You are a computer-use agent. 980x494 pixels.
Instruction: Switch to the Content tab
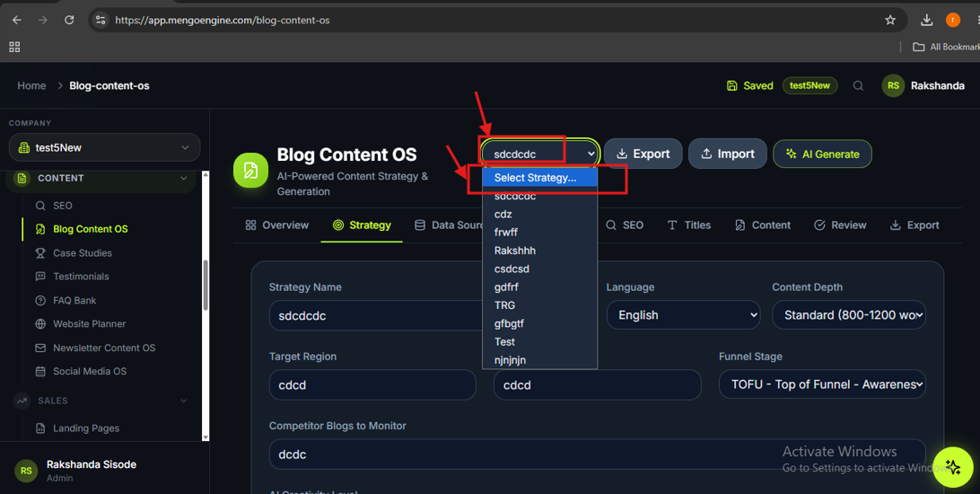point(763,225)
